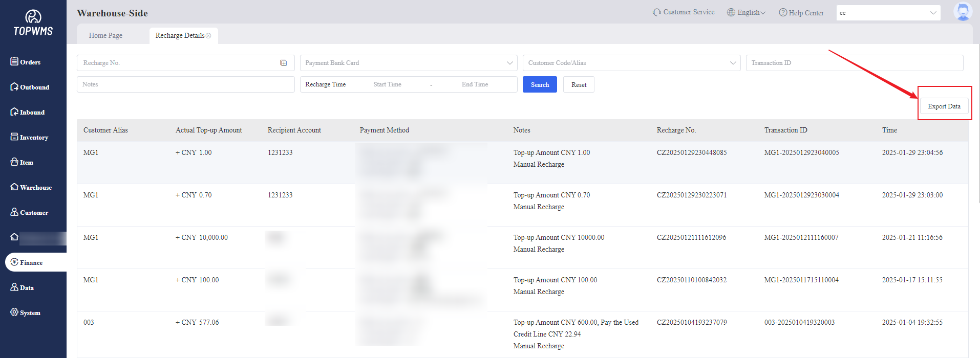The width and height of the screenshot is (980, 358).
Task: Click the Export Data button
Action: coord(944,106)
